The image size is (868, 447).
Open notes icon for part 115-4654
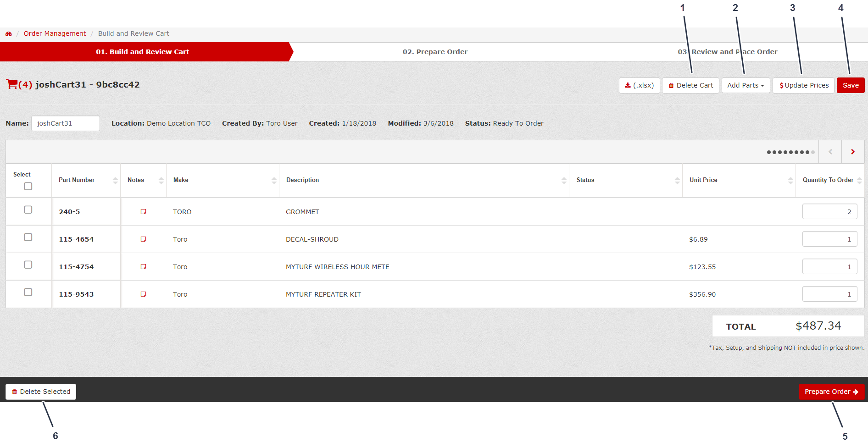(143, 239)
